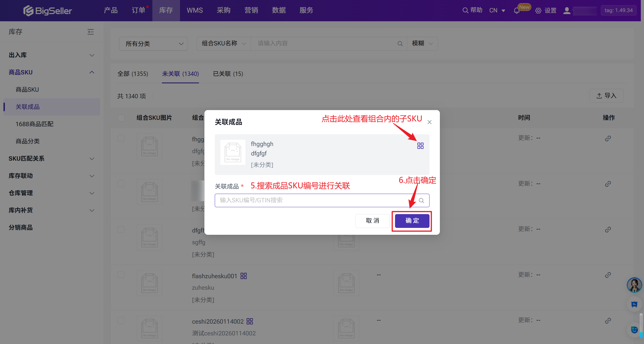Click 确定 button in dialog
The height and width of the screenshot is (344, 644).
pyautogui.click(x=412, y=221)
